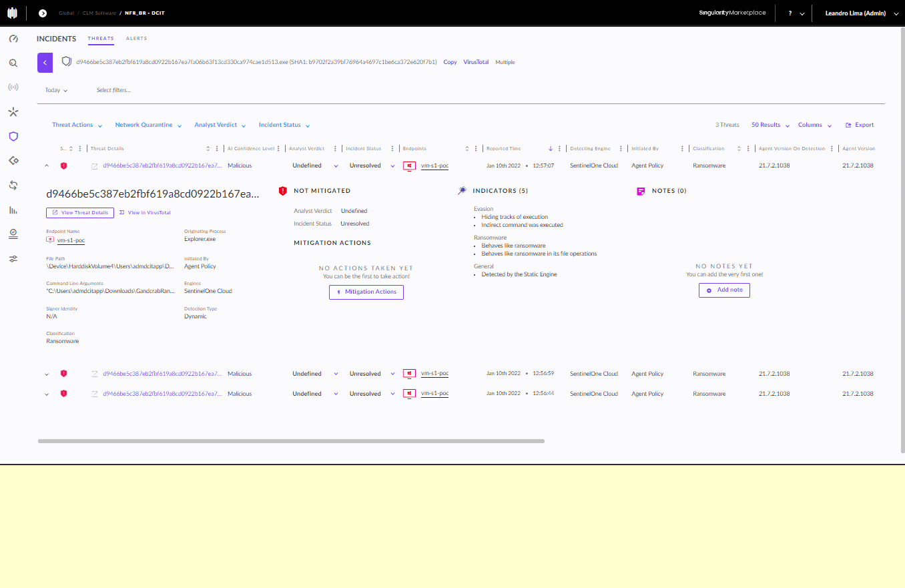Viewport: 905px width, 588px height.
Task: Collapse the expanded 12:57:07 threat row
Action: tap(47, 166)
